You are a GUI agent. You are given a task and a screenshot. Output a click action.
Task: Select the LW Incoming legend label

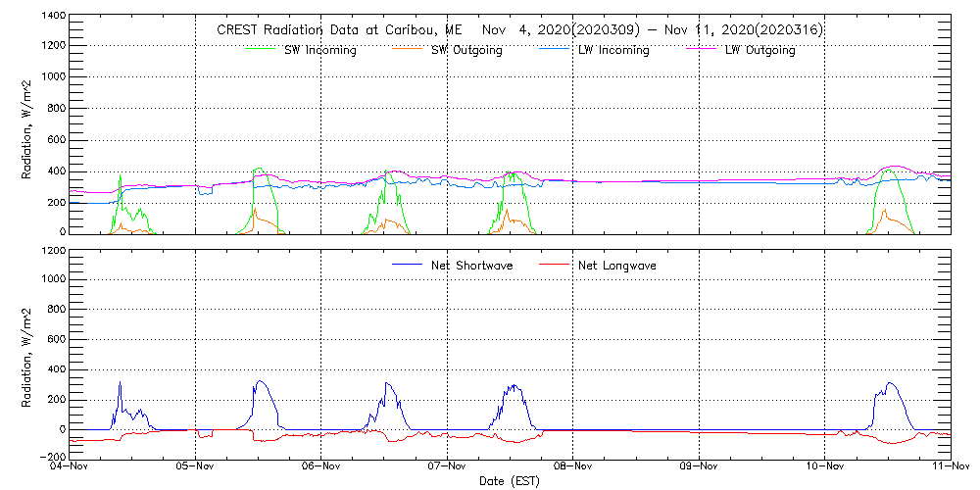[612, 51]
